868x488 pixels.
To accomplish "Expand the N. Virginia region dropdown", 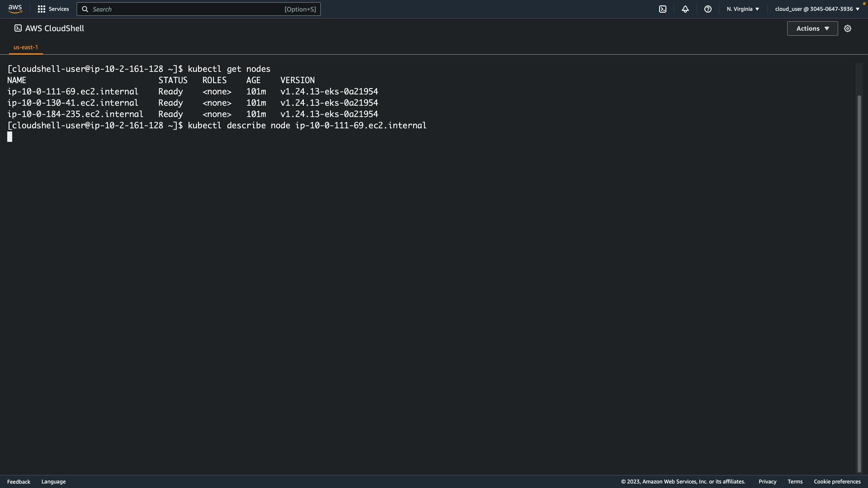I will pos(743,9).
